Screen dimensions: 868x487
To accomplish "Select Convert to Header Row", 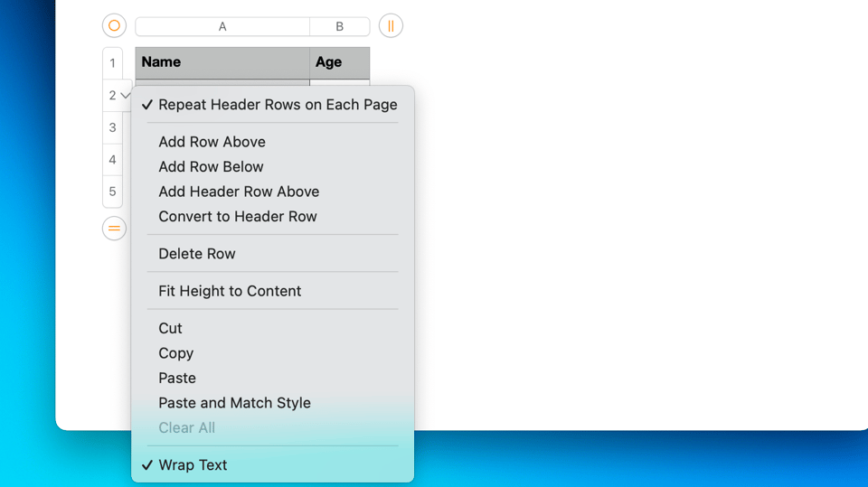I will coord(238,217).
